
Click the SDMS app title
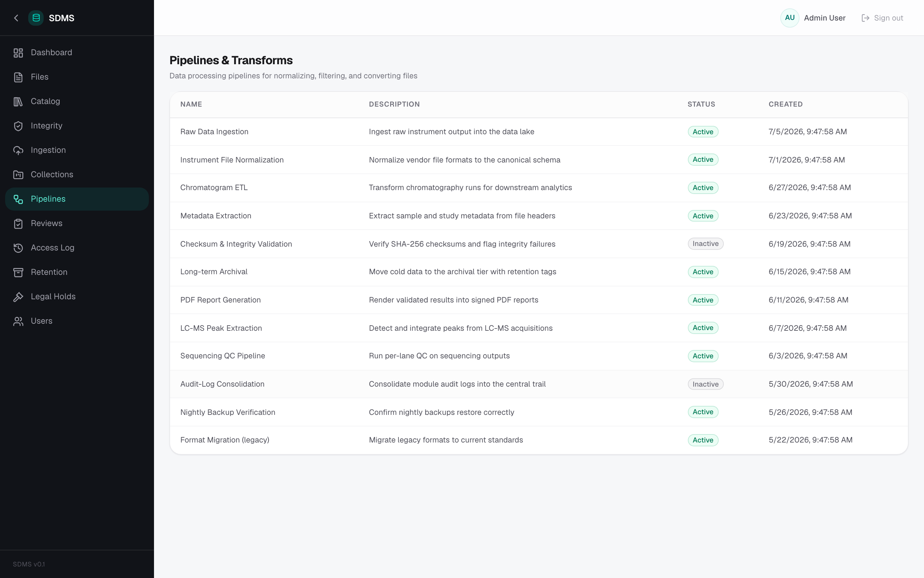pos(62,18)
